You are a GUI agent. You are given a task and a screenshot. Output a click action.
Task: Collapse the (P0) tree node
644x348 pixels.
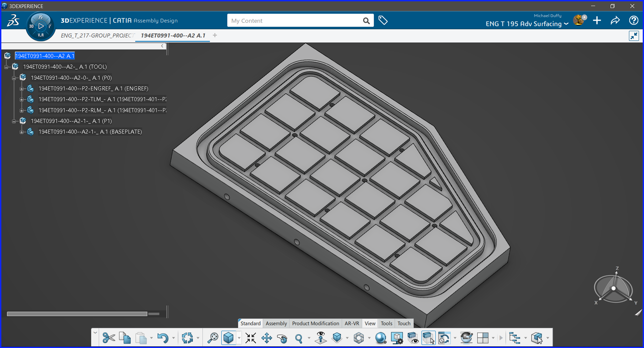[14, 78]
